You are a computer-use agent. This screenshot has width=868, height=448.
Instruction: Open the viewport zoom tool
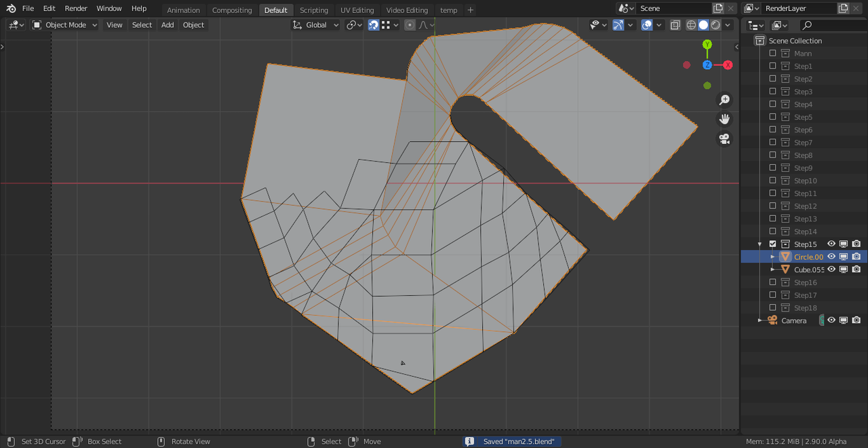click(x=724, y=100)
